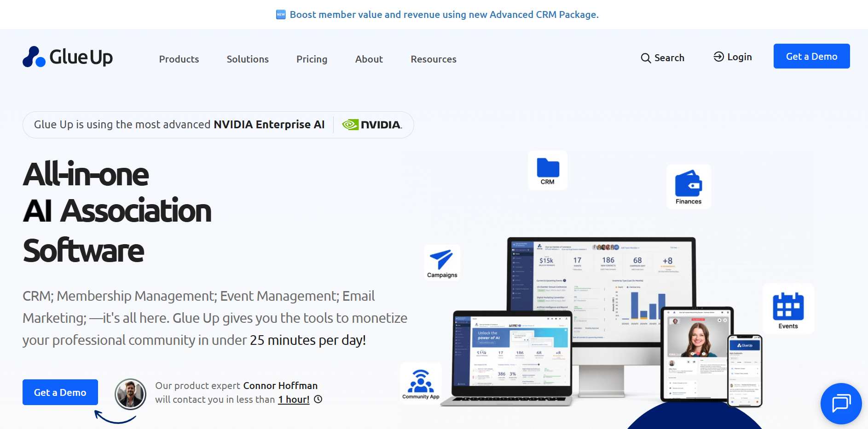The image size is (868, 429).
Task: Select the Campaigns paper plane icon
Action: click(x=441, y=259)
